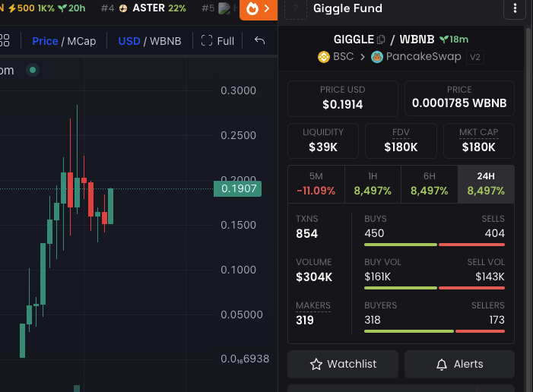This screenshot has height=392, width=533.
Task: Set chart currency to USD
Action: click(129, 41)
